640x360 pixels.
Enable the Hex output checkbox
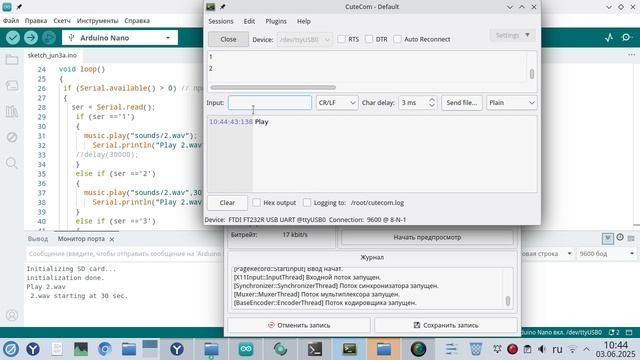[256, 202]
